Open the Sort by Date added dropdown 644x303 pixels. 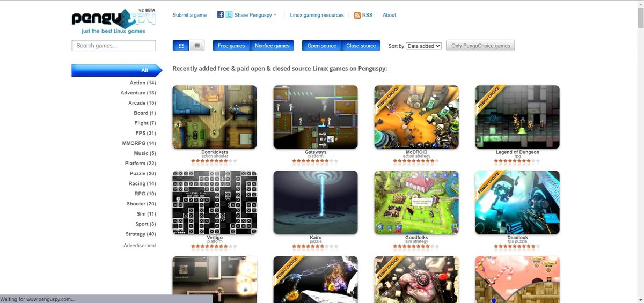click(x=423, y=46)
